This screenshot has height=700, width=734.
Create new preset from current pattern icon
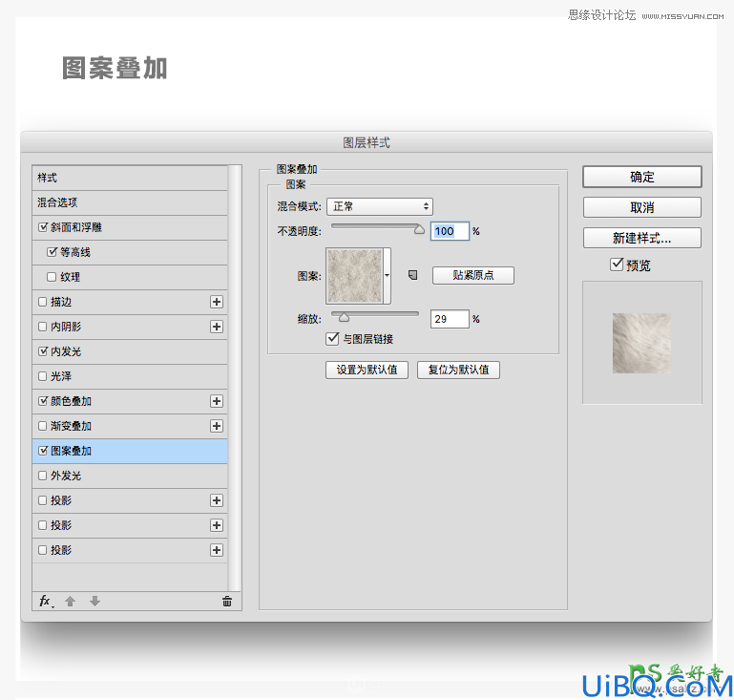coord(412,275)
